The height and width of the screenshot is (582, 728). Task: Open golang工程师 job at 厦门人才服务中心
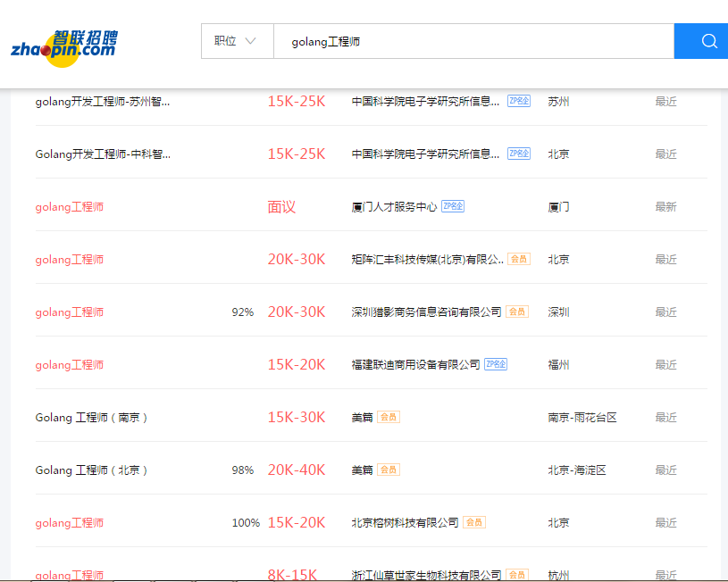click(69, 207)
